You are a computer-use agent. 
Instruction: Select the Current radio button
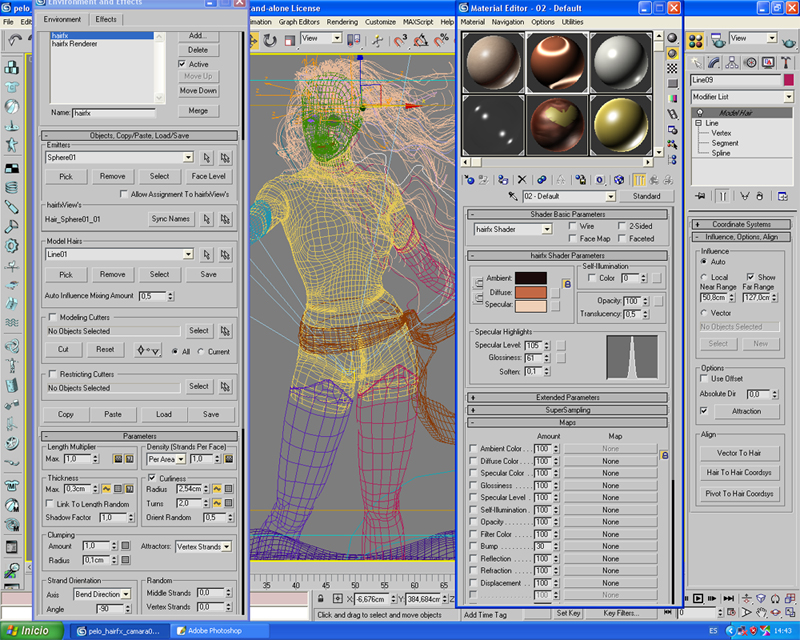point(201,352)
